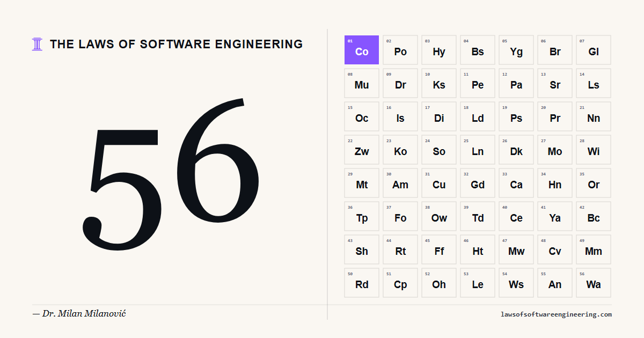The image size is (644, 338).
Task: Pick the Mm tile numbered 49
Action: (x=594, y=249)
